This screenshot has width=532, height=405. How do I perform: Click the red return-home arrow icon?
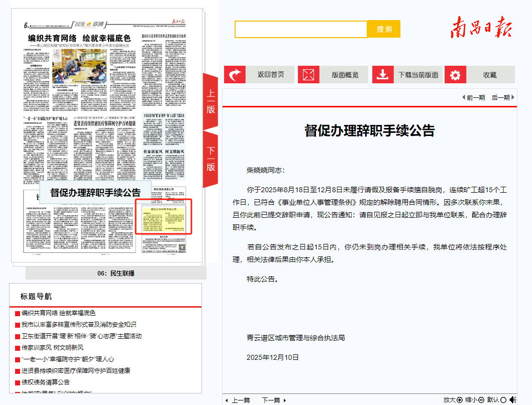point(235,75)
